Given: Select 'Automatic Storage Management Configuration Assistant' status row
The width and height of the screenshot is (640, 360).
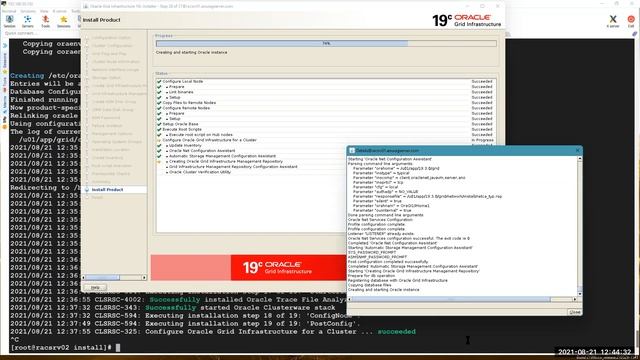Looking at the screenshot, I should 251,156.
